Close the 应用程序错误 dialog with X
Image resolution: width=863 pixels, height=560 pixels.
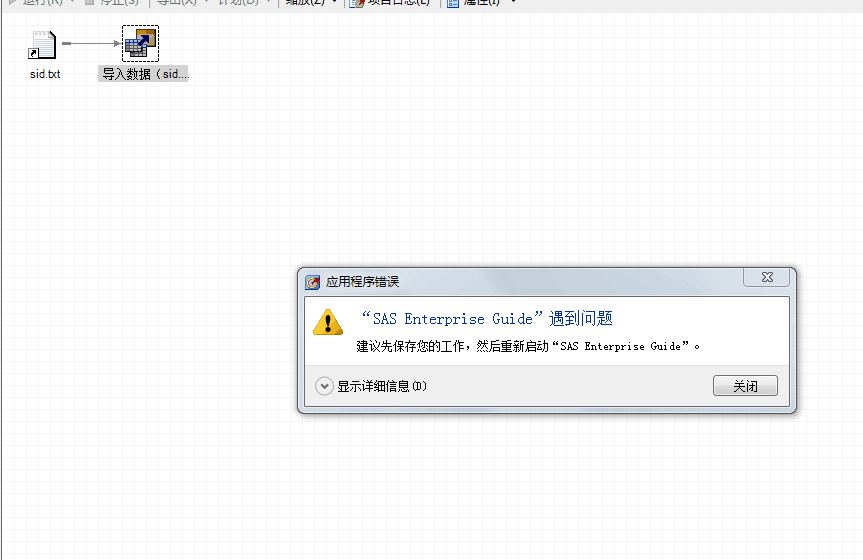[767, 278]
